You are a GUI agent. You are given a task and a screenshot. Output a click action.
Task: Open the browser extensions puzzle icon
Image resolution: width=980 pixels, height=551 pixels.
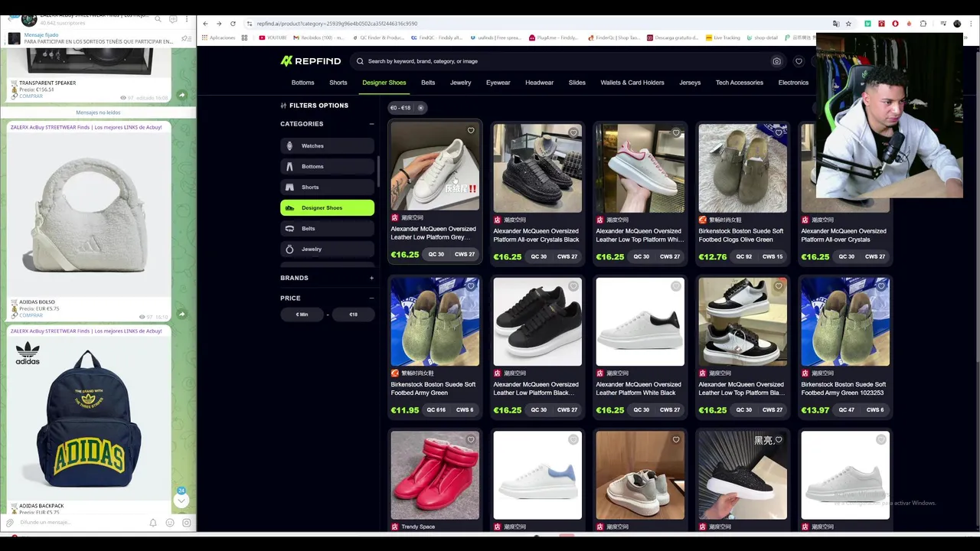(x=923, y=24)
